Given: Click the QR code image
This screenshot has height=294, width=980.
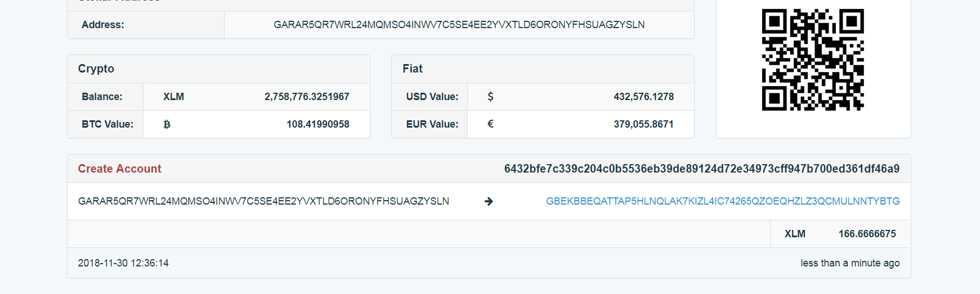Looking at the screenshot, I should pyautogui.click(x=812, y=60).
